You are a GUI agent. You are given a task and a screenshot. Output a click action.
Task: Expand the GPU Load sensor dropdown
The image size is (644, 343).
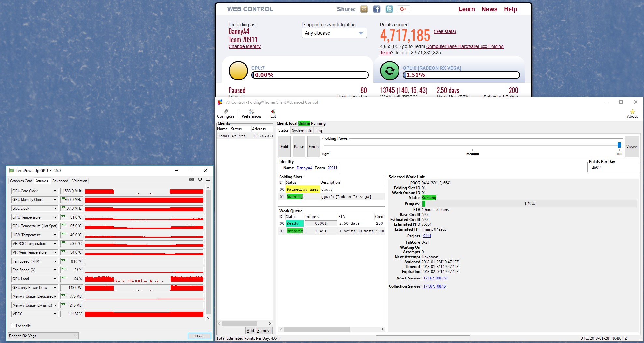[55, 279]
